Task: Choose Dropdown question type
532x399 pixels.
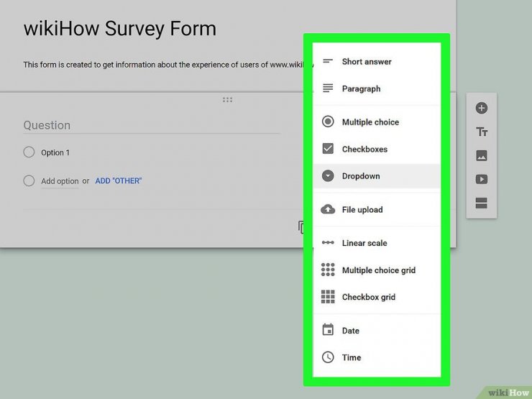Action: pos(377,176)
